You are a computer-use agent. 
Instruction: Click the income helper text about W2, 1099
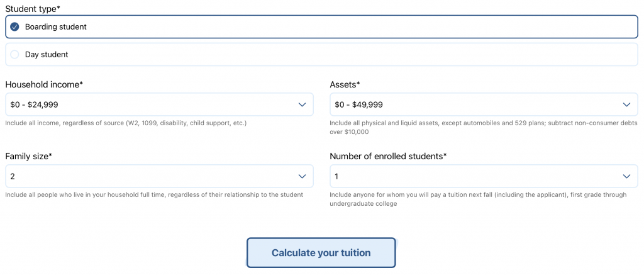pos(126,123)
